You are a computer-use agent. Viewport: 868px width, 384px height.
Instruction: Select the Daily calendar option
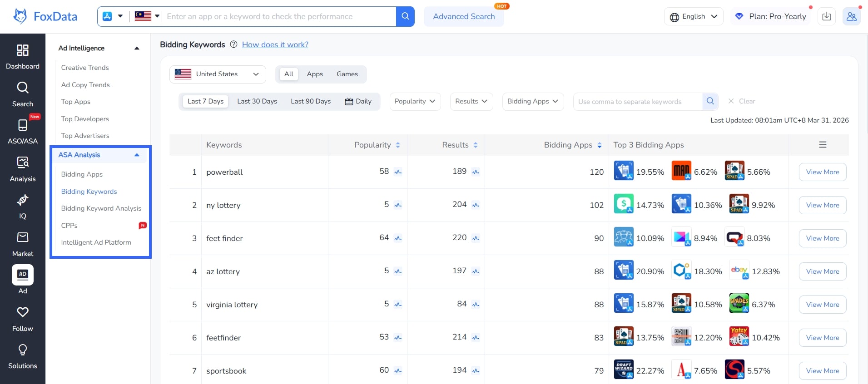tap(358, 101)
